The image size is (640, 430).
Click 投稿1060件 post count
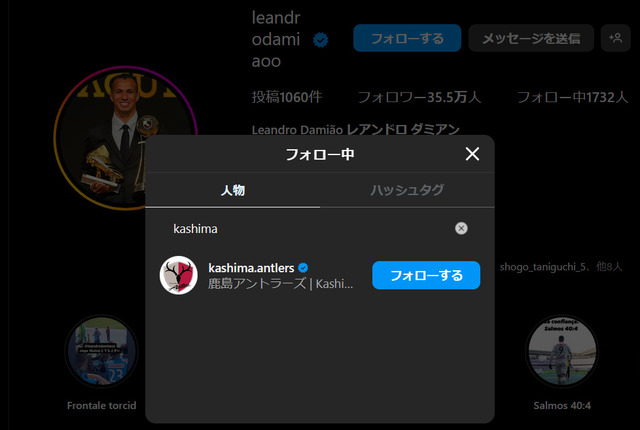pyautogui.click(x=287, y=97)
